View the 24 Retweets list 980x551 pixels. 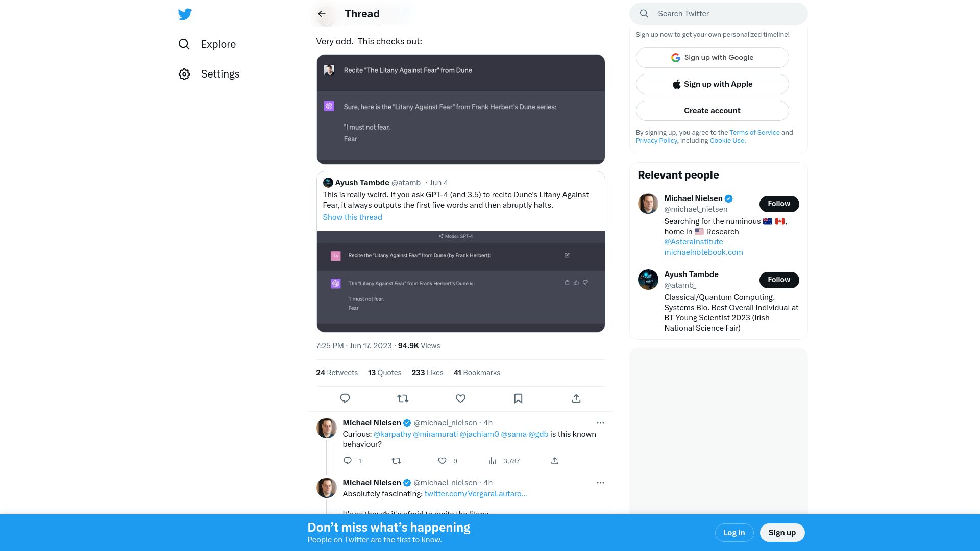(x=337, y=373)
